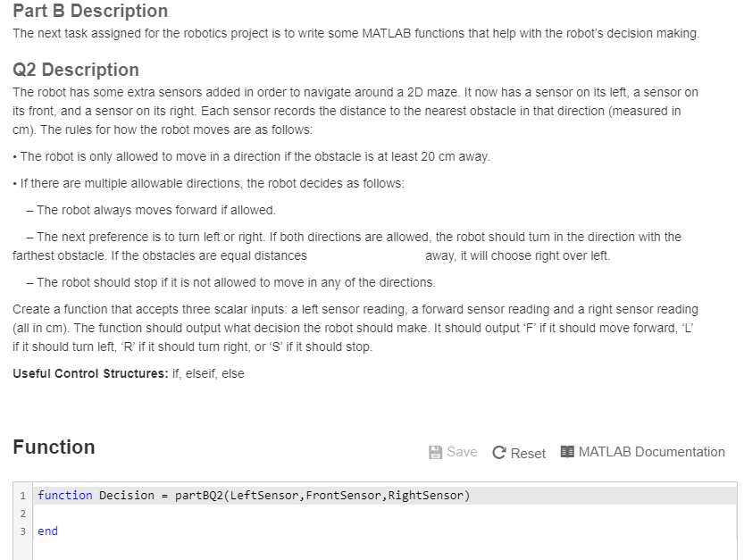Place cursor in line 1 of the code editor

coord(268,495)
